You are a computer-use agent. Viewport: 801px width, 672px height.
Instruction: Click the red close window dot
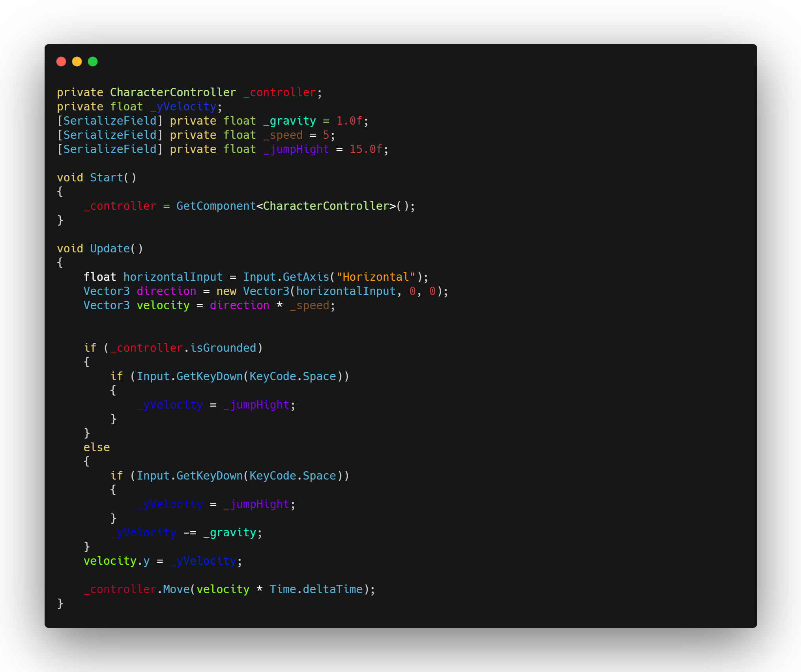61,62
